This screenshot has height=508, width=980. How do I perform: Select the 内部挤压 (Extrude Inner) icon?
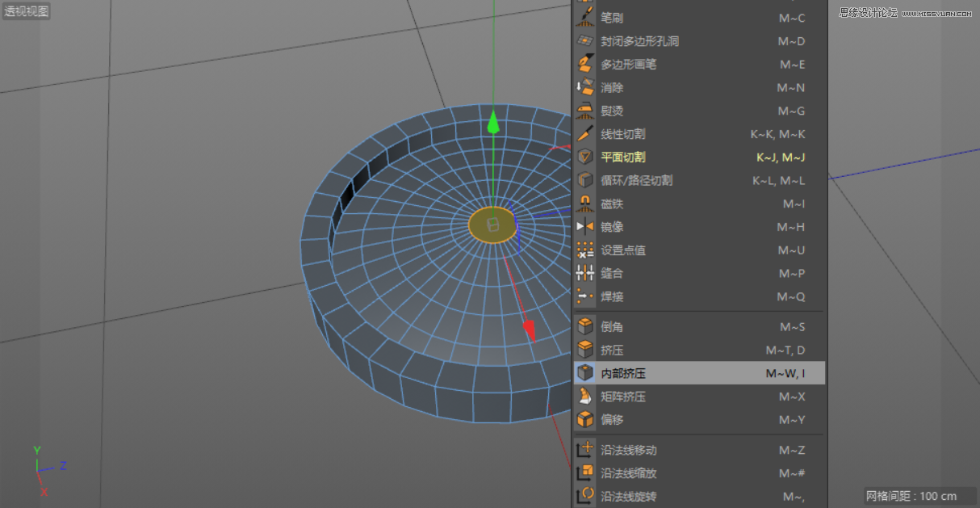click(x=584, y=372)
